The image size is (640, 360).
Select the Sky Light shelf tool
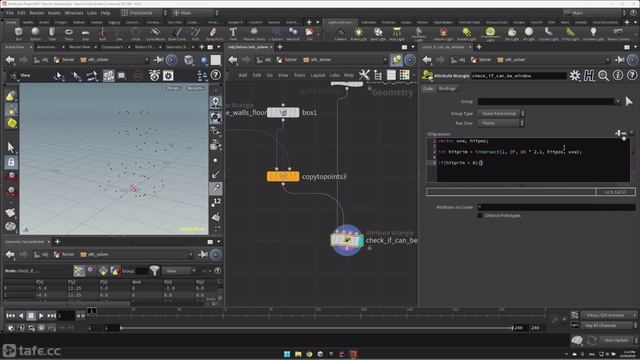(512, 34)
